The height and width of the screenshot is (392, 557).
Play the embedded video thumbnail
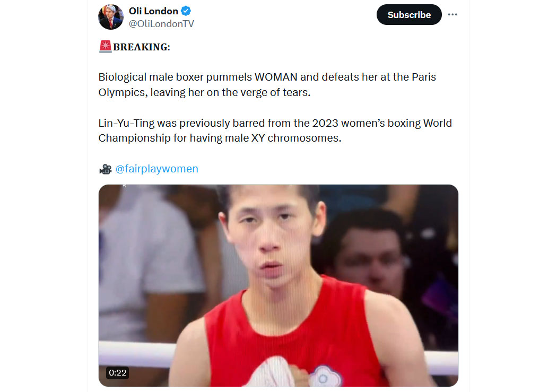(278, 285)
